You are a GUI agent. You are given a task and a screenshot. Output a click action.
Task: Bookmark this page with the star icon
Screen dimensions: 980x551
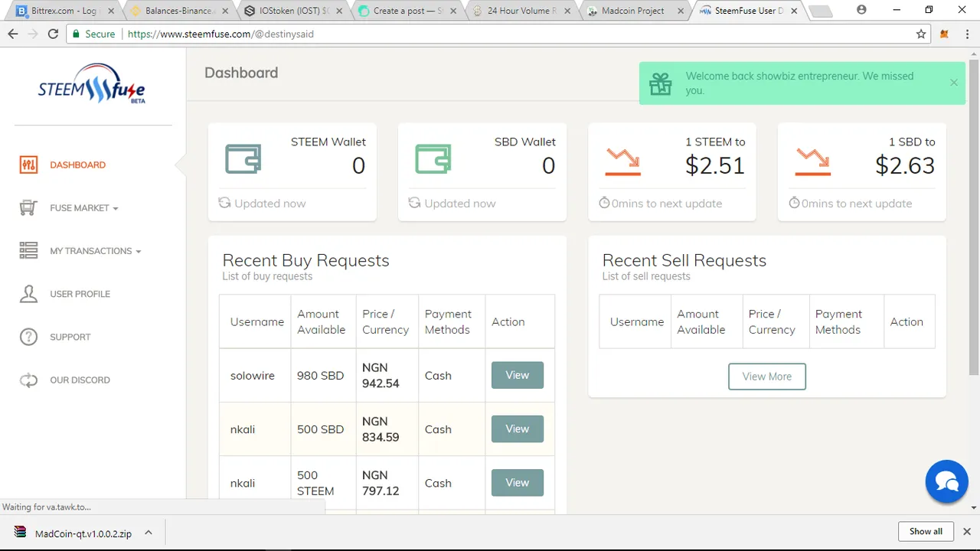[921, 34]
